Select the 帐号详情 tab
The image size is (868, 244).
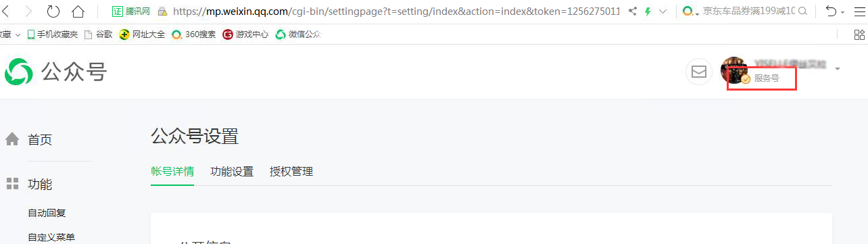[x=172, y=172]
